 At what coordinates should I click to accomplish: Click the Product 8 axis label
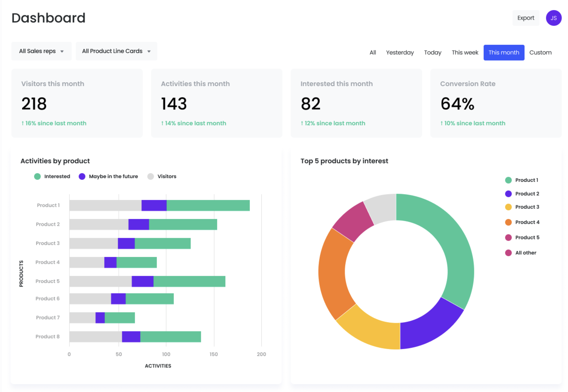(47, 336)
